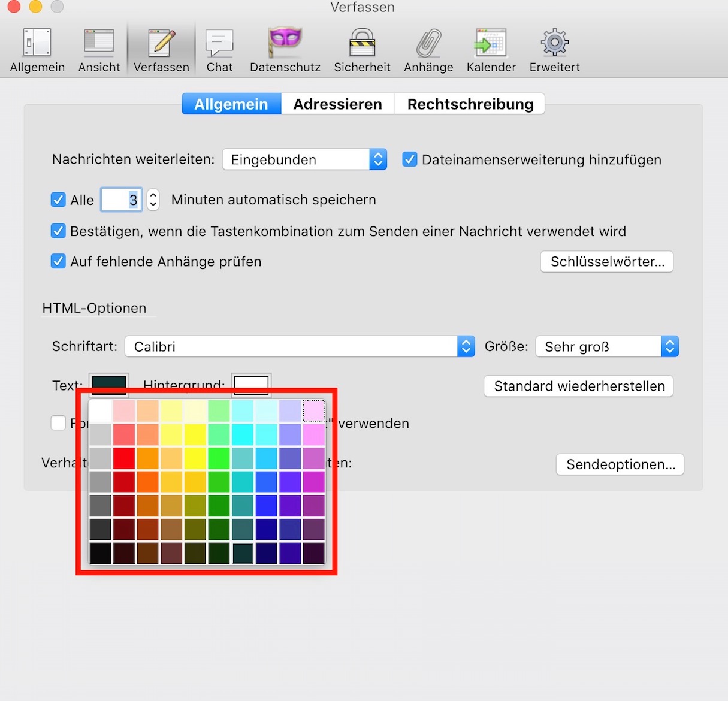Click the Text color well
This screenshot has width=728, height=701.
(x=109, y=384)
